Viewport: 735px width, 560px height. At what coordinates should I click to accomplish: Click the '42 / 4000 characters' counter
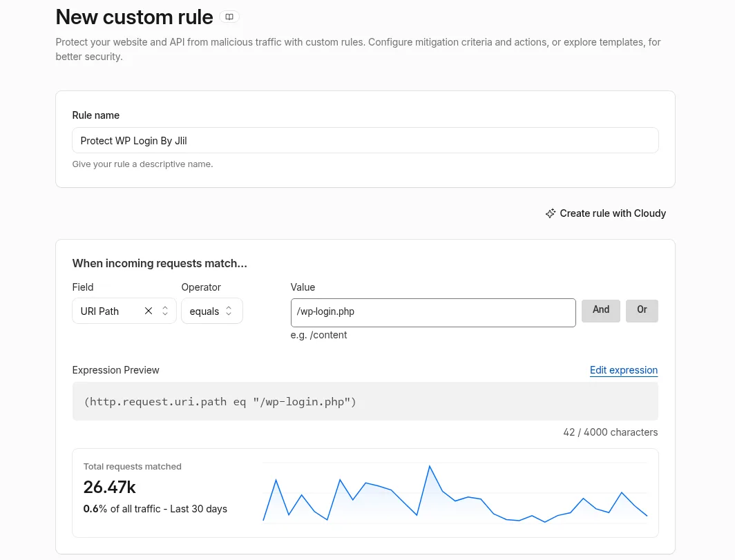(x=611, y=432)
